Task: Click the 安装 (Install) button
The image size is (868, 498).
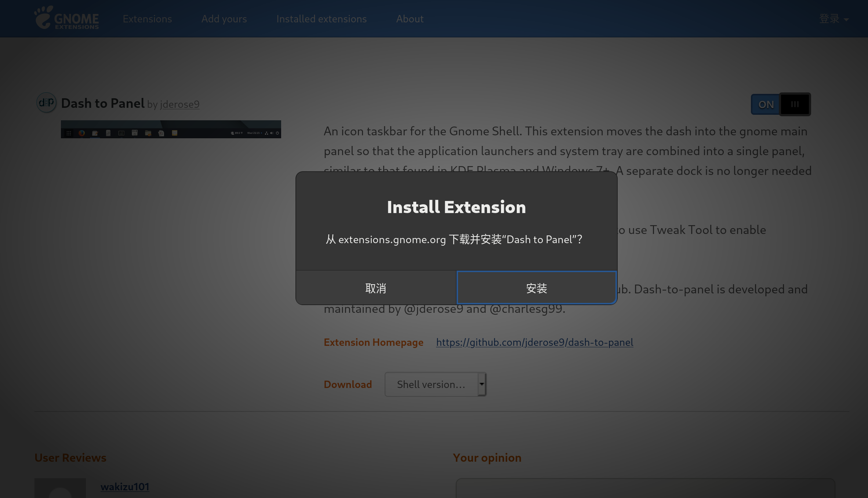Action: pyautogui.click(x=537, y=288)
